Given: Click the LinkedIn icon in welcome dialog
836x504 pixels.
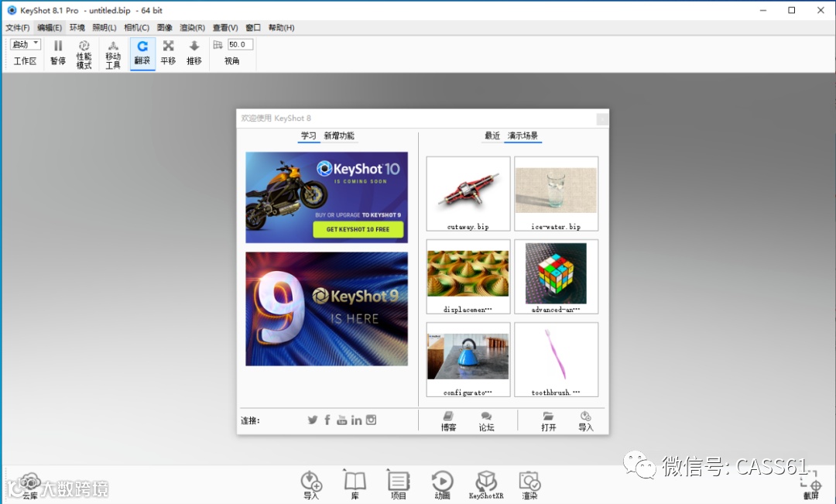Looking at the screenshot, I should pos(356,420).
